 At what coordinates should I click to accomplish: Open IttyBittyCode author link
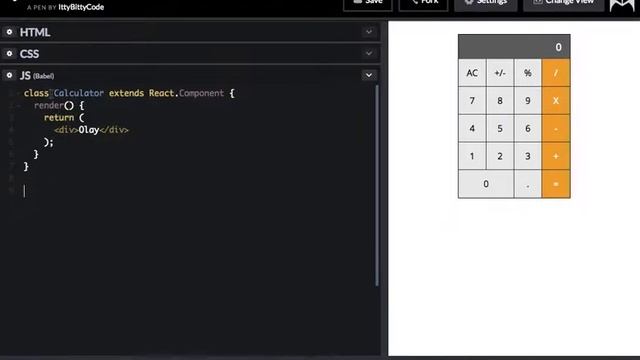coord(81,7)
